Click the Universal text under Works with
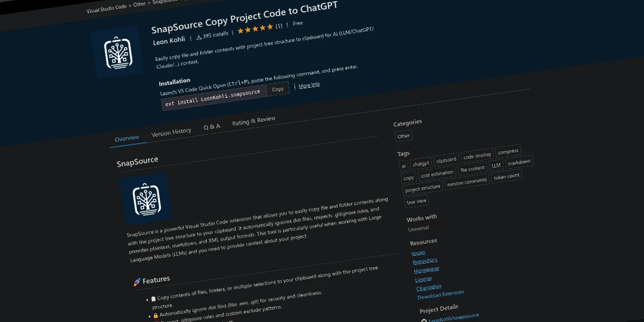Screen dimensions: 644x322 pyautogui.click(x=418, y=228)
